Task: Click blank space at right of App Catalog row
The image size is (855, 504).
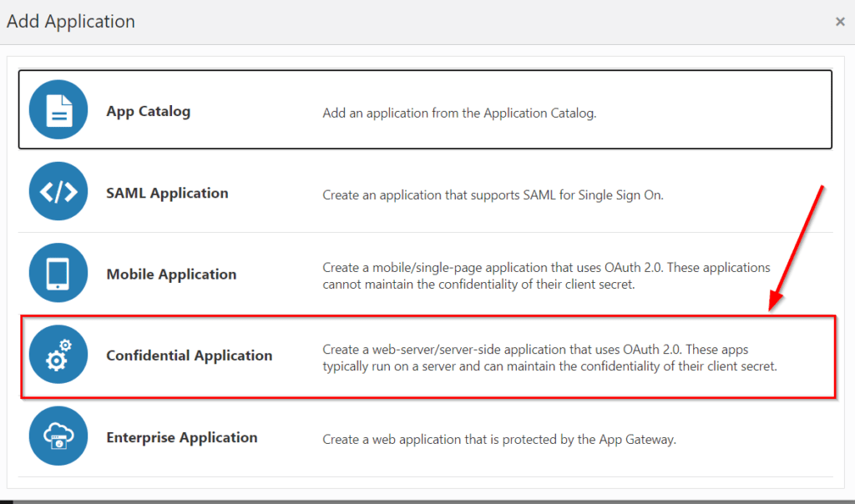Action: point(735,111)
